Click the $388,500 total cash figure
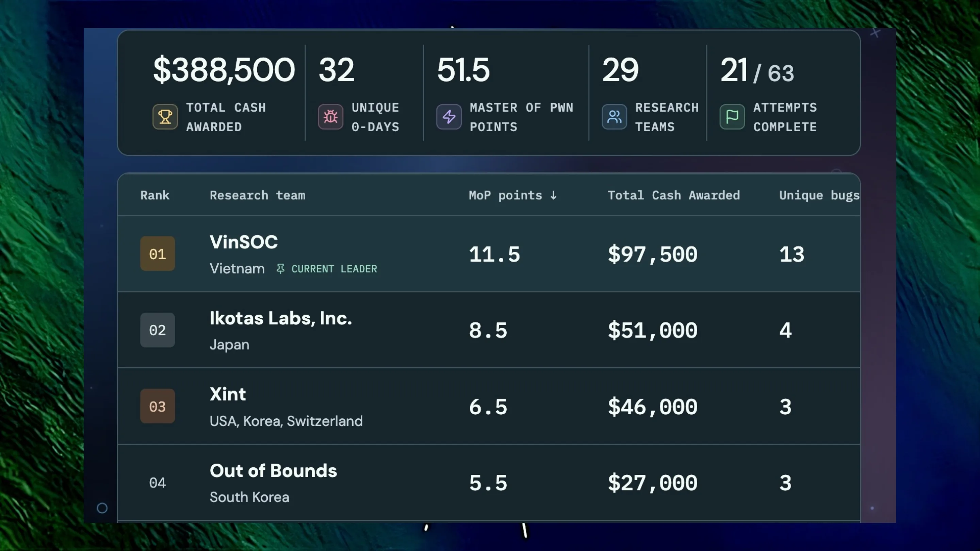The height and width of the screenshot is (551, 980). (x=224, y=70)
